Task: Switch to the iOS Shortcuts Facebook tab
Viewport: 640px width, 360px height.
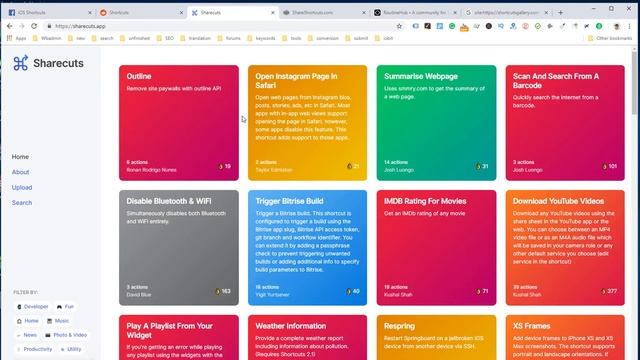Action: coord(49,13)
